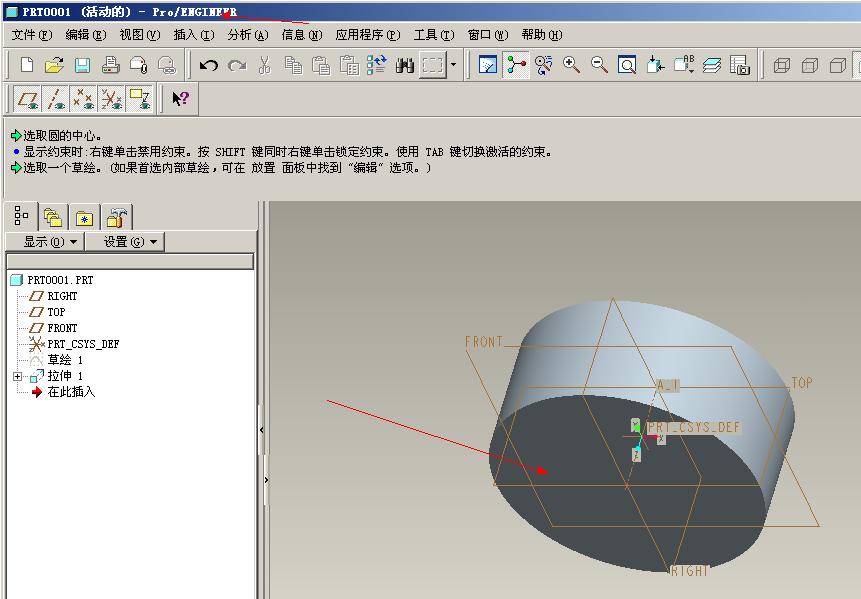Click the Zoom In magnifier icon

(571, 65)
